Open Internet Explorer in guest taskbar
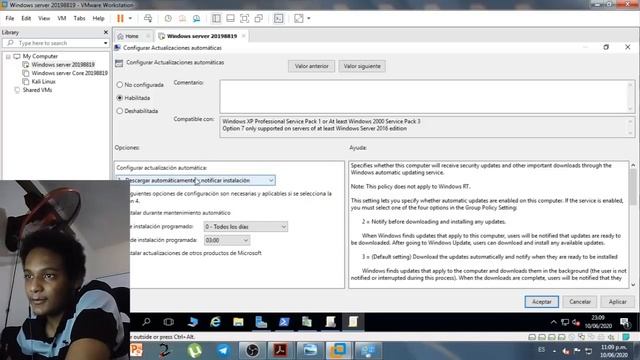The width and height of the screenshot is (640, 360). pyautogui.click(x=215, y=322)
